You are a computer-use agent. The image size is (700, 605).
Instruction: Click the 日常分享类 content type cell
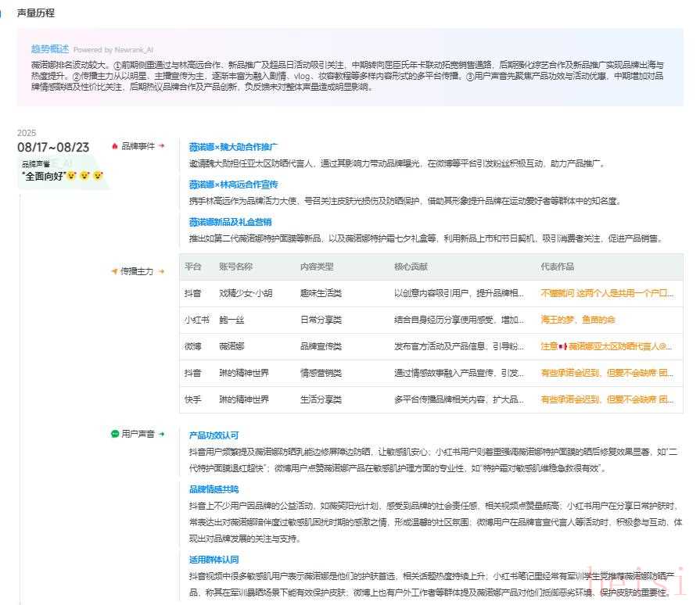(x=321, y=320)
